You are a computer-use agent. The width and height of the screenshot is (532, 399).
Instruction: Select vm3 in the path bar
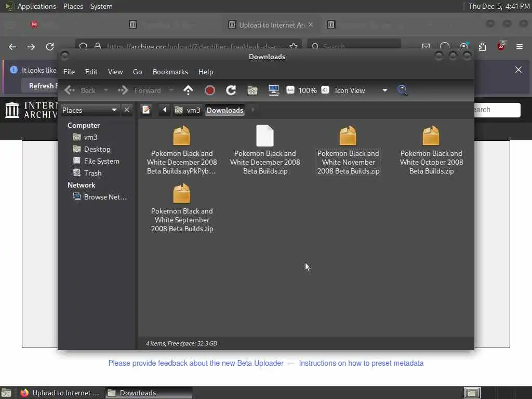coord(188,110)
